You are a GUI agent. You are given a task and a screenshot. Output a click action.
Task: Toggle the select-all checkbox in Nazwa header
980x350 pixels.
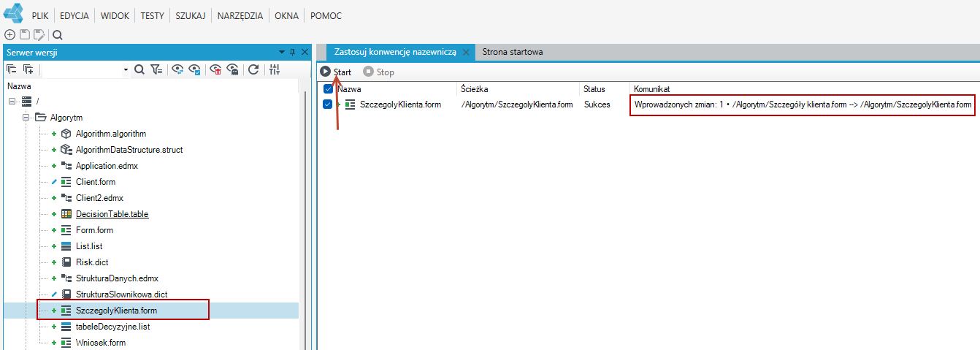328,88
